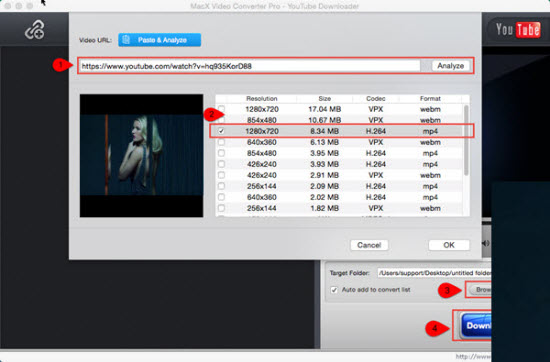The height and width of the screenshot is (362, 550).
Task: Check the 640x360 6.13 MB webm row
Action: pos(221,142)
